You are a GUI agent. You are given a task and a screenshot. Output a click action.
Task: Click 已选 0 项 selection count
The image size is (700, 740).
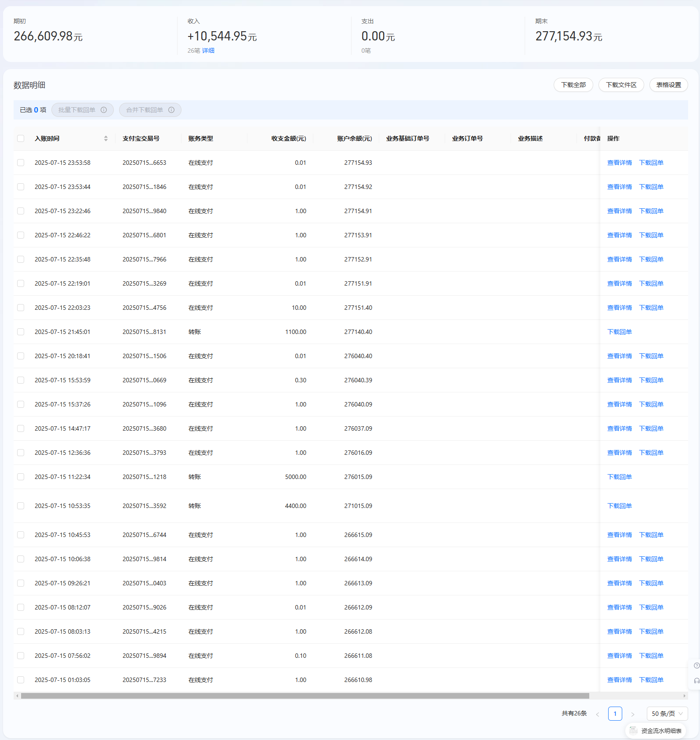pyautogui.click(x=33, y=110)
